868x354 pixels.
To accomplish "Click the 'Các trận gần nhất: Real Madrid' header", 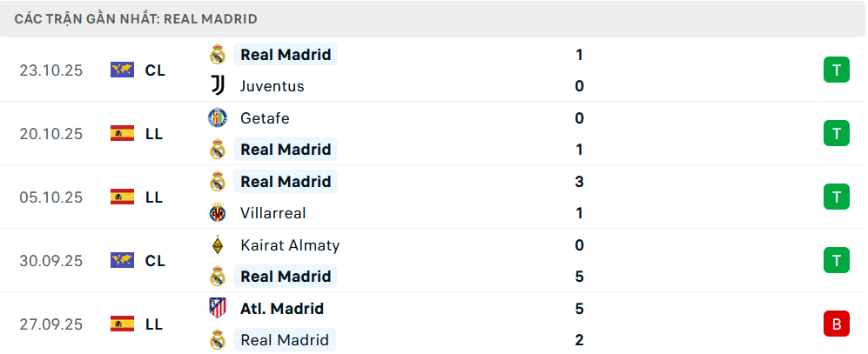I will tap(135, 18).
